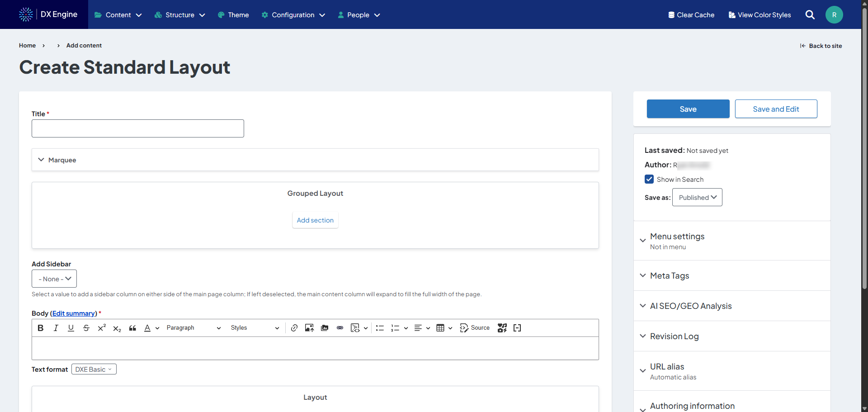
Task: Switch the editor to Source mode
Action: pyautogui.click(x=475, y=328)
